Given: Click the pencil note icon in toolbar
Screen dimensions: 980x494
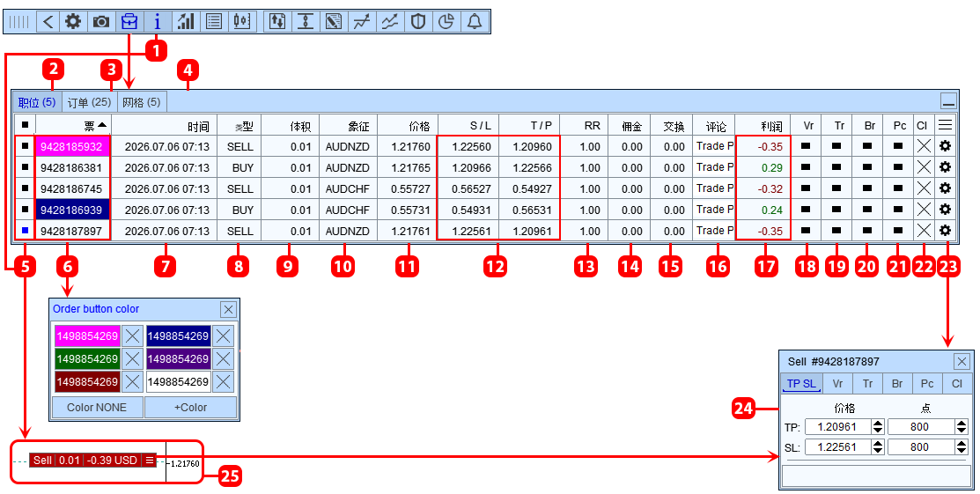Looking at the screenshot, I should pos(333,22).
